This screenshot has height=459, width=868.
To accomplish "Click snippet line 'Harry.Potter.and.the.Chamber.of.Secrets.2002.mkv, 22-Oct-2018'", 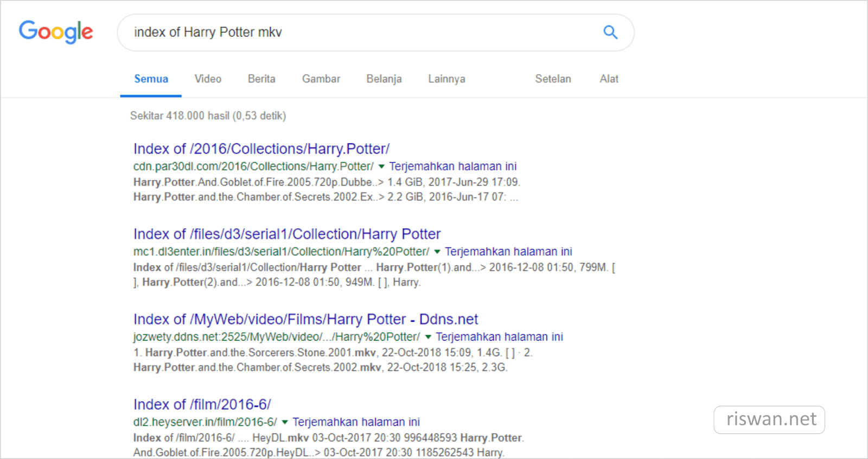I will click(321, 367).
